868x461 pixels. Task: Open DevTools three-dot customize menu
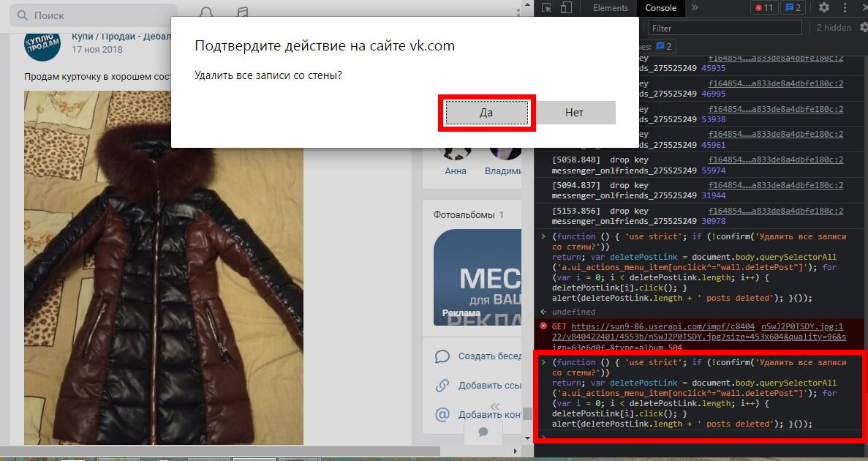845,8
